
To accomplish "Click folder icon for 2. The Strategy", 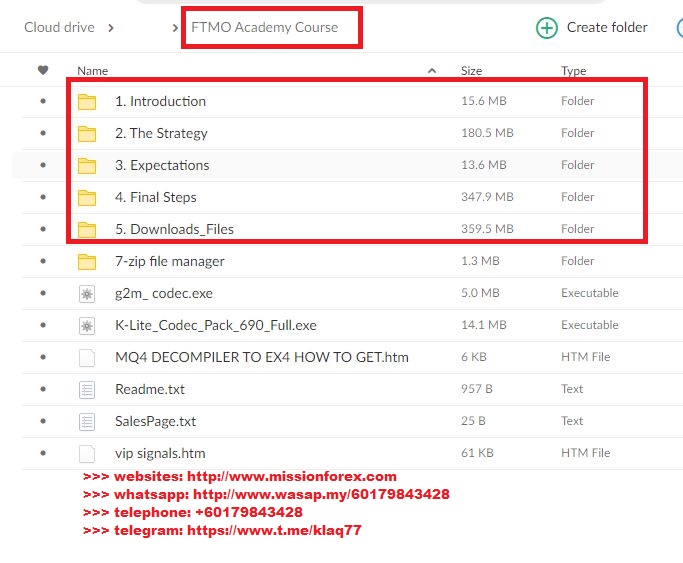I will 87,134.
